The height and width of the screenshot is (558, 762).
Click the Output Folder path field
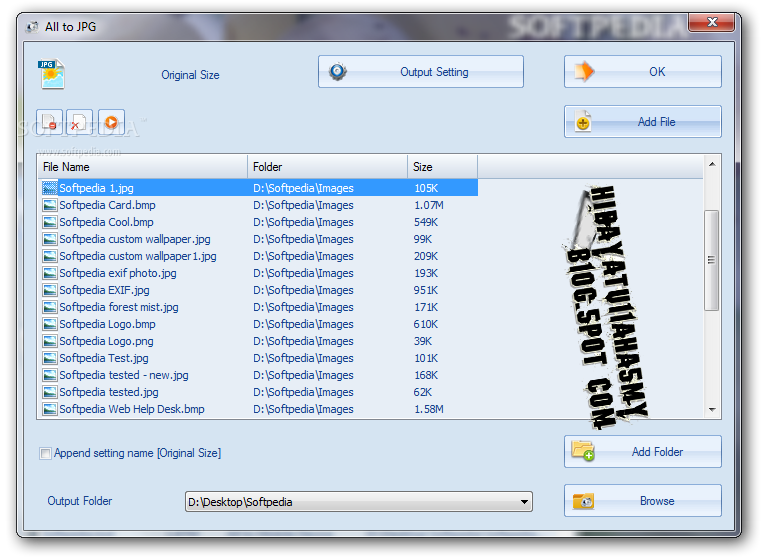point(359,502)
